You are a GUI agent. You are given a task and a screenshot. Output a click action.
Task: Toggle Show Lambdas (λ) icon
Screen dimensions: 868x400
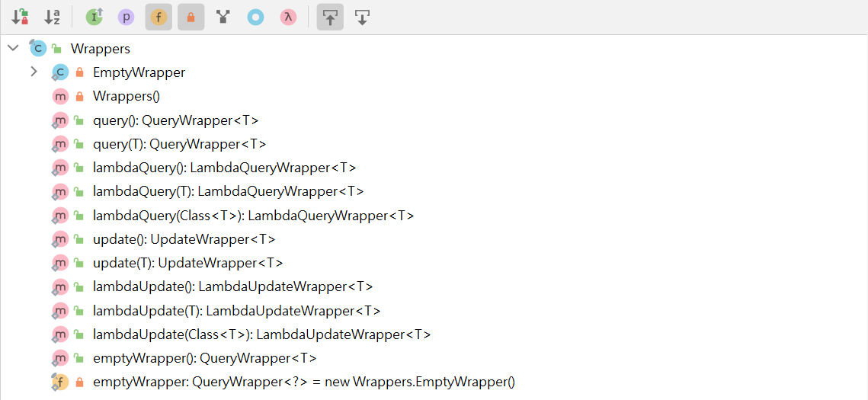(287, 18)
